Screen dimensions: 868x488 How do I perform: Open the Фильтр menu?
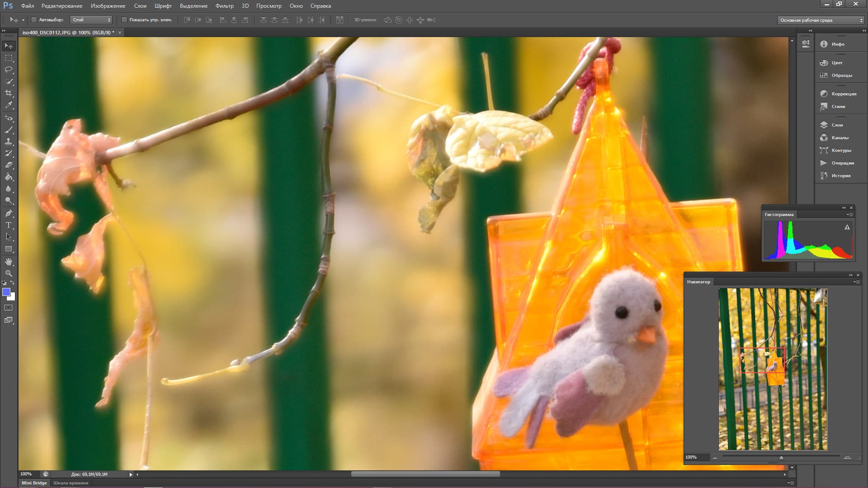[x=224, y=6]
